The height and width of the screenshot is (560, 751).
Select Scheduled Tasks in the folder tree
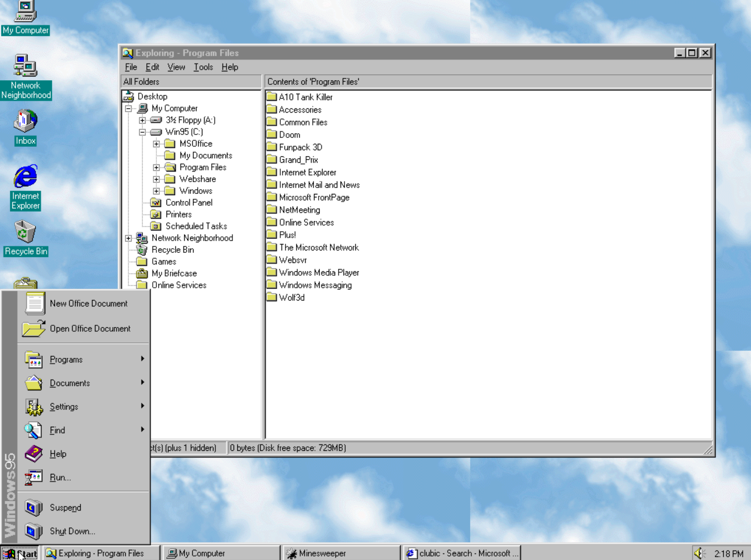coord(196,226)
